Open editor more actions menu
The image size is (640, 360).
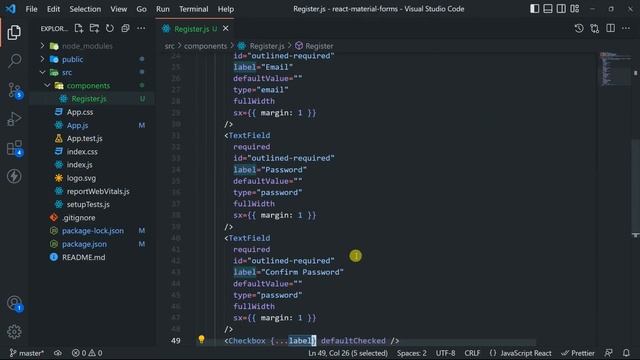626,28
